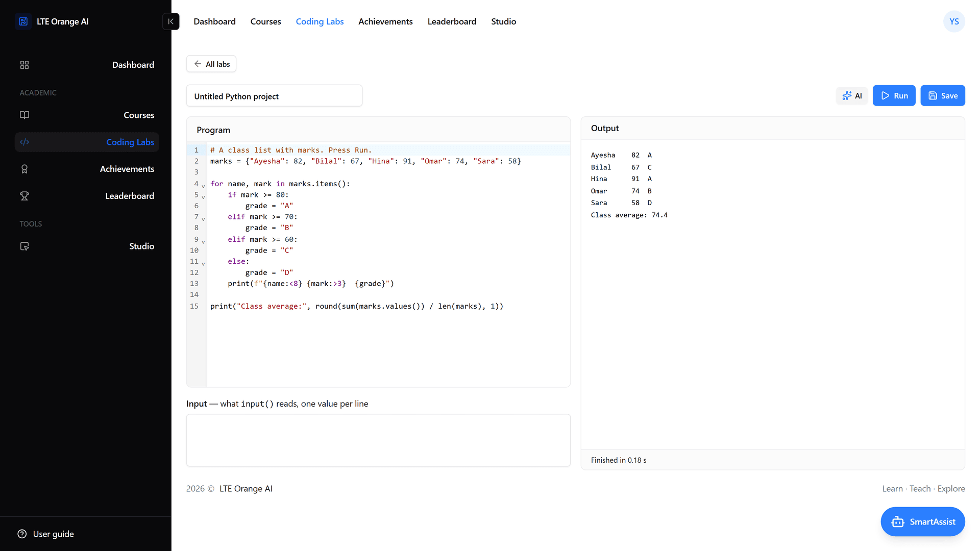The image size is (980, 551).
Task: Click the Achievements badge icon in sidebar
Action: 24,169
